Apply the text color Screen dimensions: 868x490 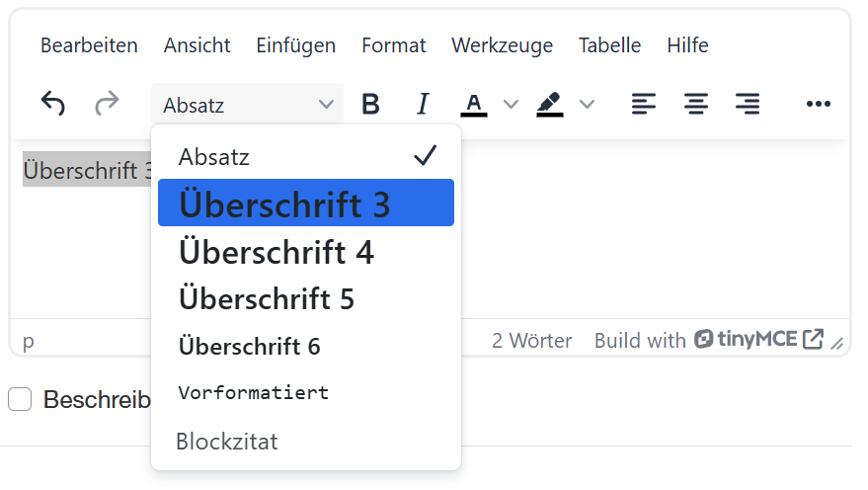click(474, 104)
